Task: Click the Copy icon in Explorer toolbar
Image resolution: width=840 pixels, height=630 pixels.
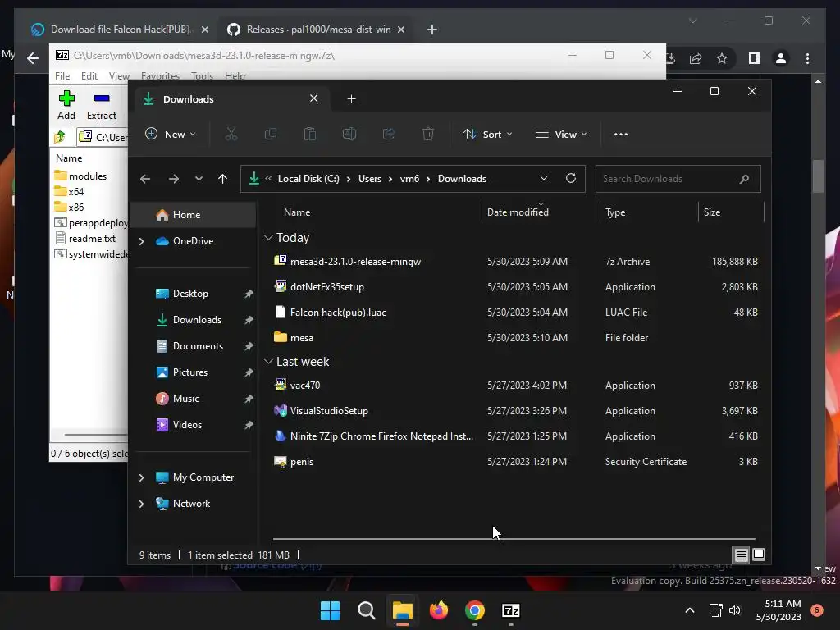Action: click(x=271, y=134)
